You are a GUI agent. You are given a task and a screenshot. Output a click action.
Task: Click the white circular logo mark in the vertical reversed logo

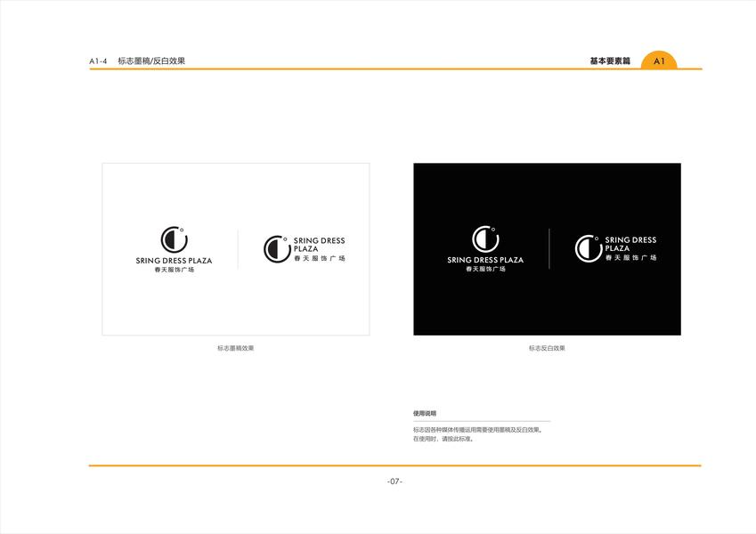[485, 239]
